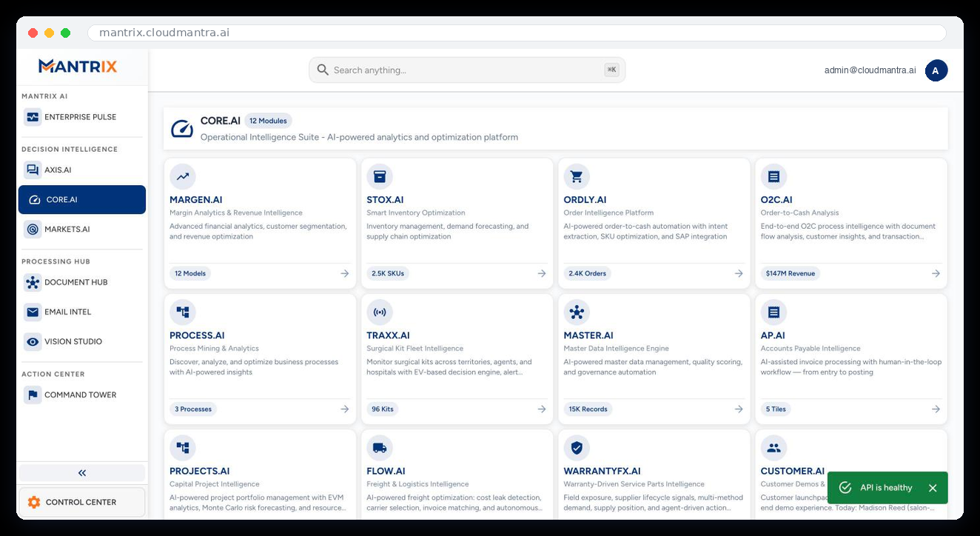The height and width of the screenshot is (536, 980).
Task: Click the admin@cloudmantra.ai email text
Action: pyautogui.click(x=870, y=70)
